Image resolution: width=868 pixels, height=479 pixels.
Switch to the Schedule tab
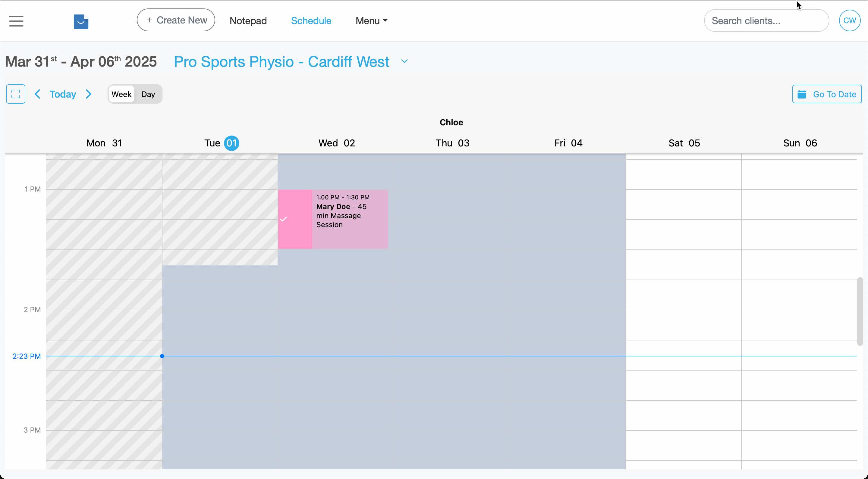point(311,21)
